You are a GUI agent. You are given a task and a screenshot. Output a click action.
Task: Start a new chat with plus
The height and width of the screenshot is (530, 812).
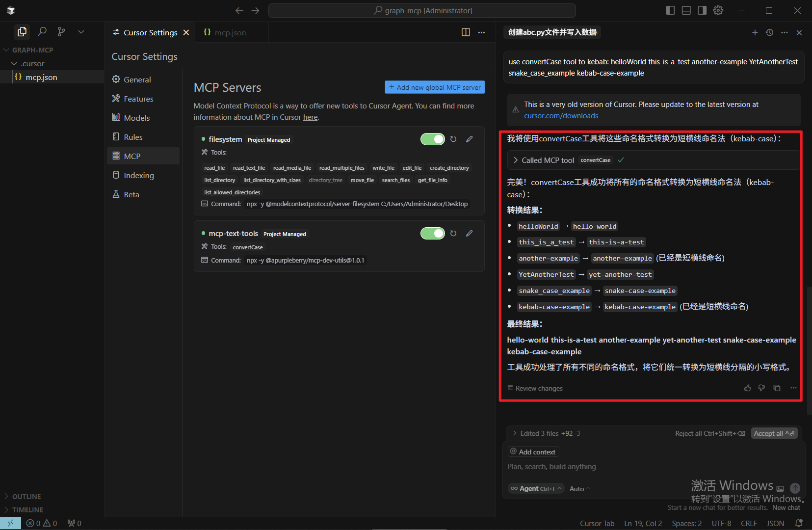tap(755, 32)
